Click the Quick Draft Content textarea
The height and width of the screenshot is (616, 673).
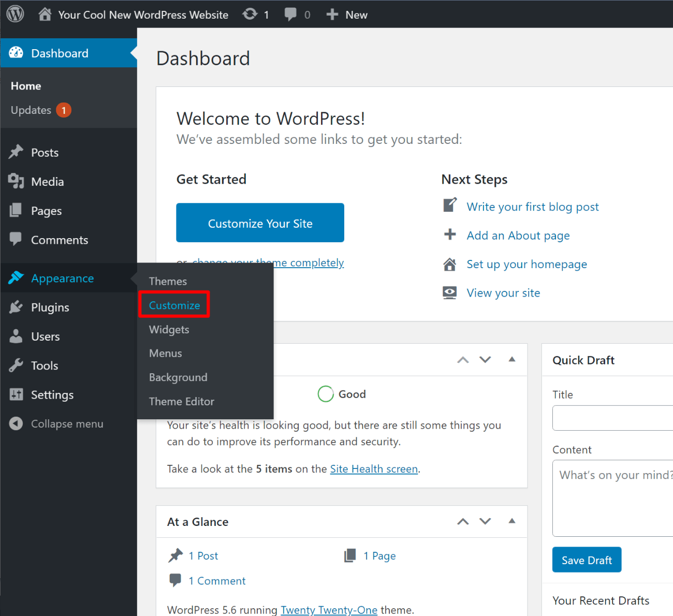click(x=612, y=498)
